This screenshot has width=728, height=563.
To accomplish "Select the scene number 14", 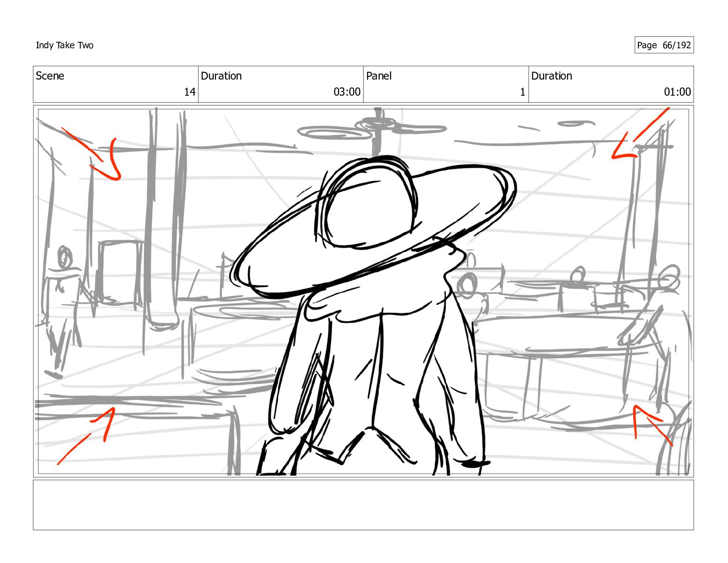I will coord(190,92).
